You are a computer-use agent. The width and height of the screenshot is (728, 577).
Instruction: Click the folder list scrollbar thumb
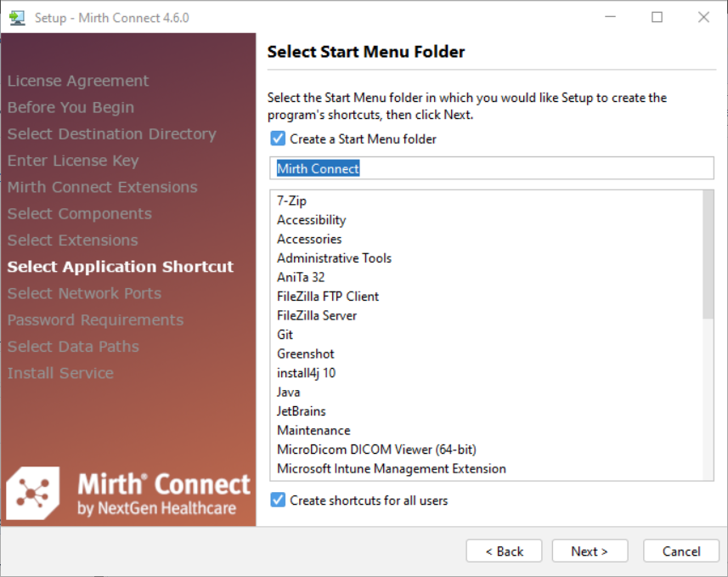(708, 255)
